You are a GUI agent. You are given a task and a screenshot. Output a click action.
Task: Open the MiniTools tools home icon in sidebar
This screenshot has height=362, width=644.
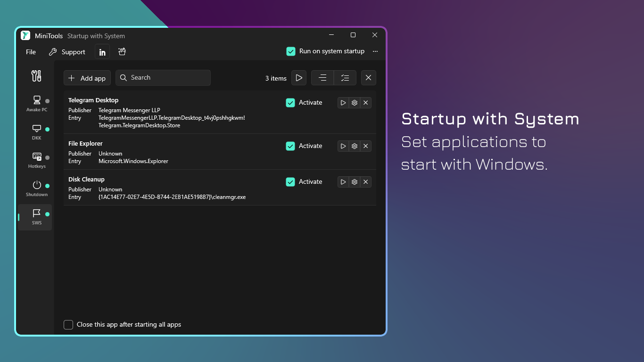[x=36, y=75]
